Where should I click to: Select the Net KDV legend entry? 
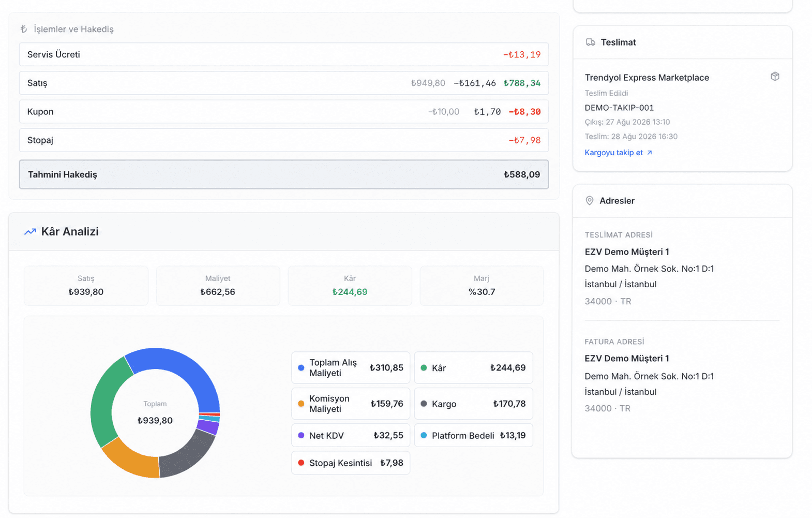[x=351, y=435]
